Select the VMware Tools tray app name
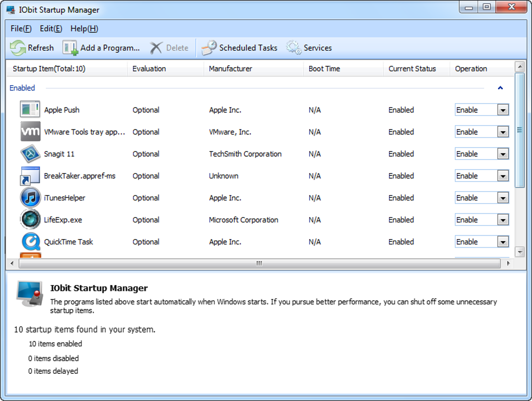The height and width of the screenshot is (401, 532). coord(84,132)
